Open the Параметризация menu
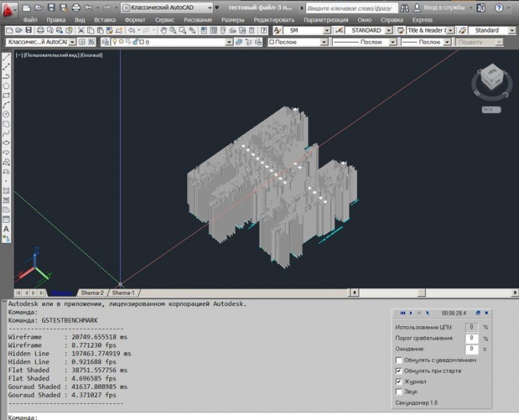The width and height of the screenshot is (519, 420). 326,20
